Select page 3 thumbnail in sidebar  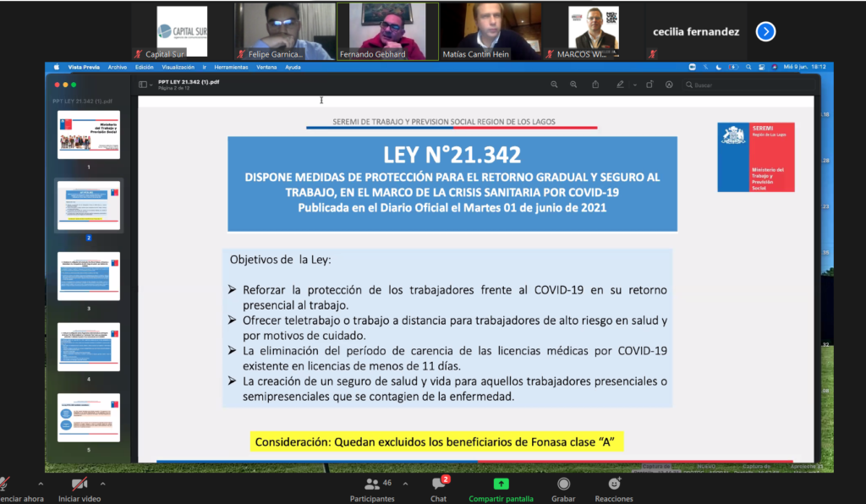[x=88, y=277]
